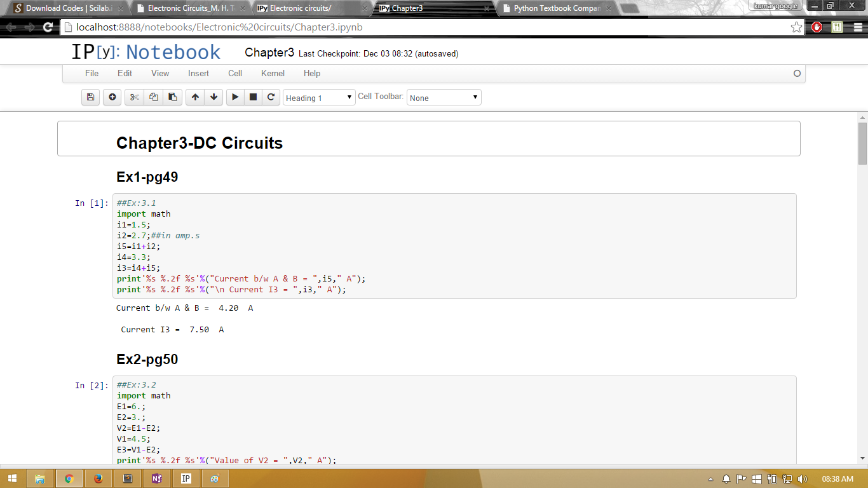Screen dimensions: 868x488
Task: Switch to Chrome in the taskbar
Action: (69, 478)
